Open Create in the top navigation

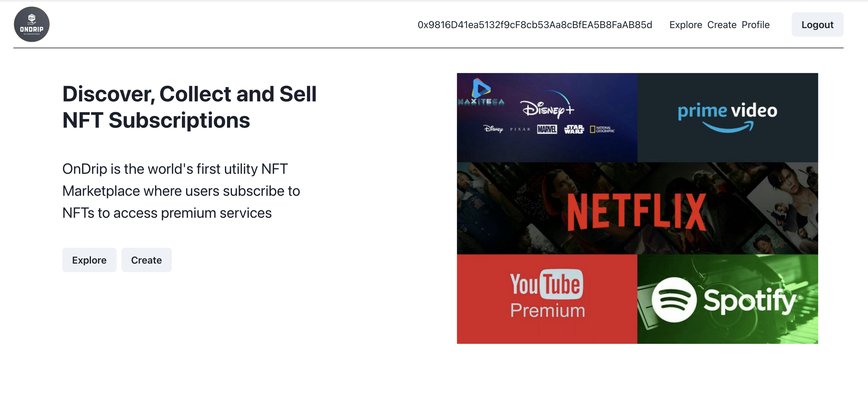pos(722,25)
